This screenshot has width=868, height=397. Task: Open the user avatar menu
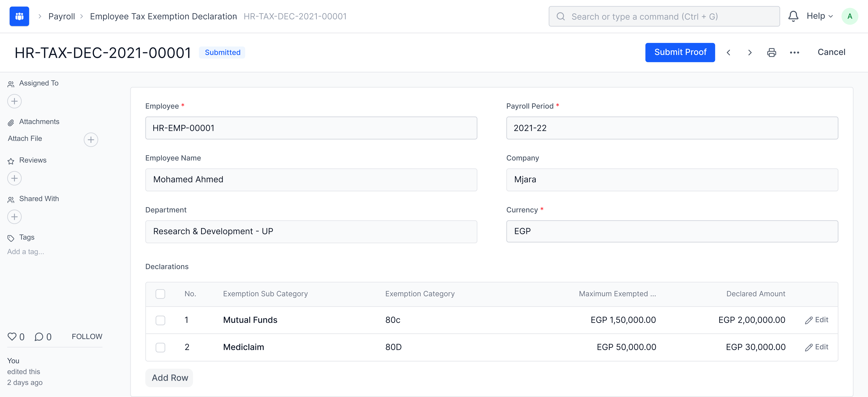point(849,16)
